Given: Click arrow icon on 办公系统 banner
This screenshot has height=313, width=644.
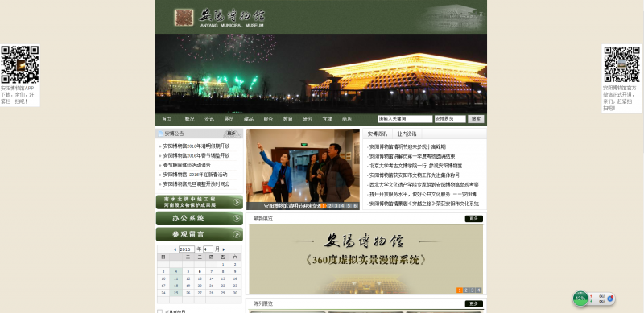Looking at the screenshot, I should pyautogui.click(x=237, y=219).
